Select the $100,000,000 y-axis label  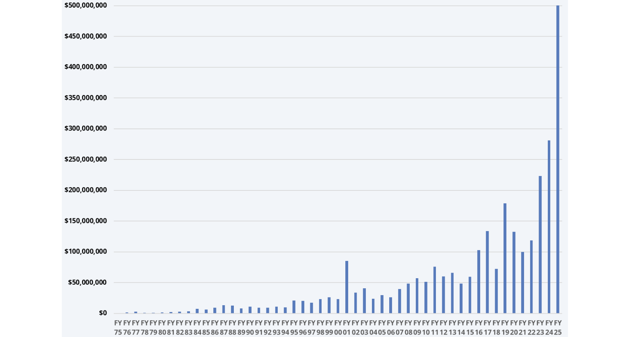pyautogui.click(x=86, y=252)
